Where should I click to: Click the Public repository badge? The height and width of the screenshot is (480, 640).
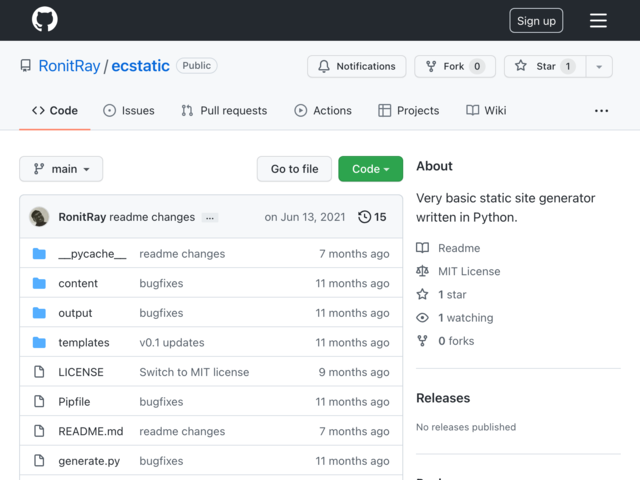coord(197,66)
